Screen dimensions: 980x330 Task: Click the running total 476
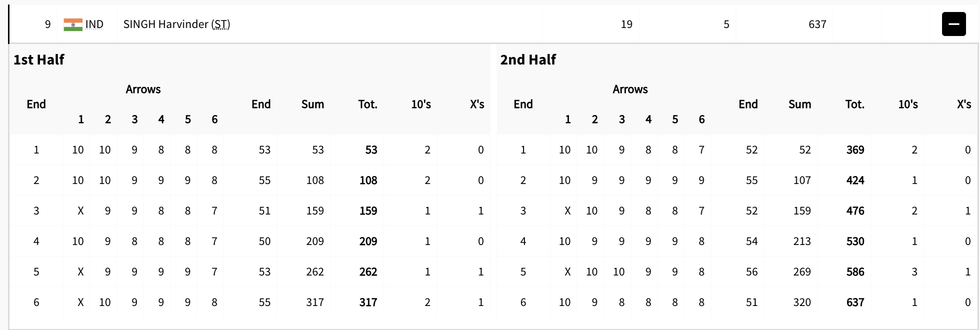tap(855, 211)
